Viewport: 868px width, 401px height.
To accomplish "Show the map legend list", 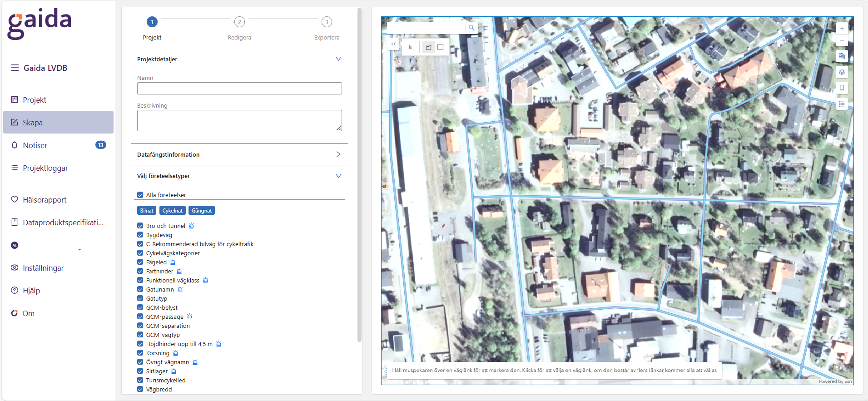I will pos(842,104).
